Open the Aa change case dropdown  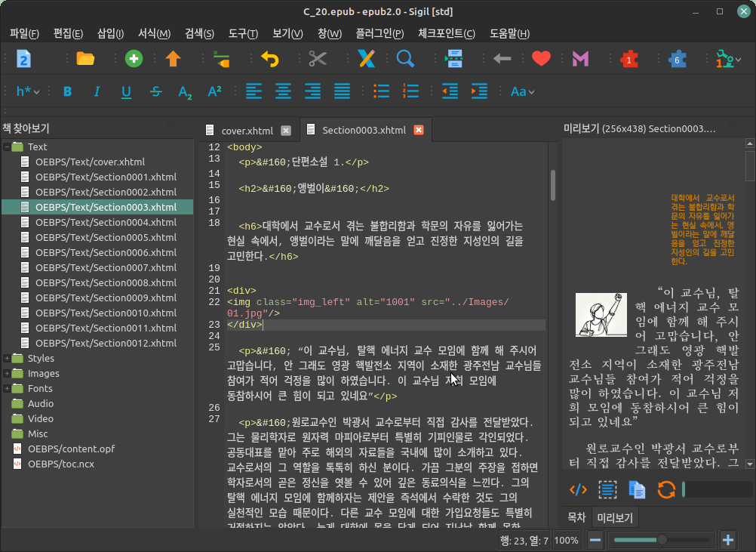pyautogui.click(x=522, y=91)
